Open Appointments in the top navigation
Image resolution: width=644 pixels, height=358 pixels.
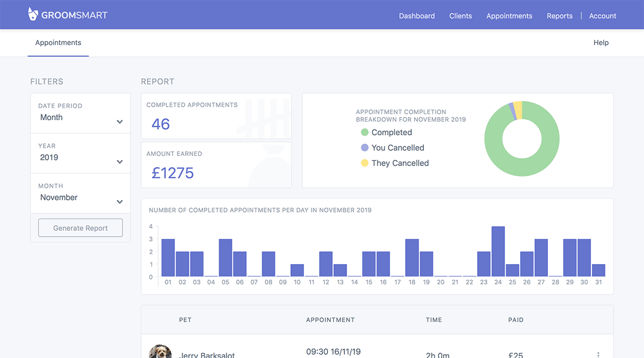[x=509, y=16]
